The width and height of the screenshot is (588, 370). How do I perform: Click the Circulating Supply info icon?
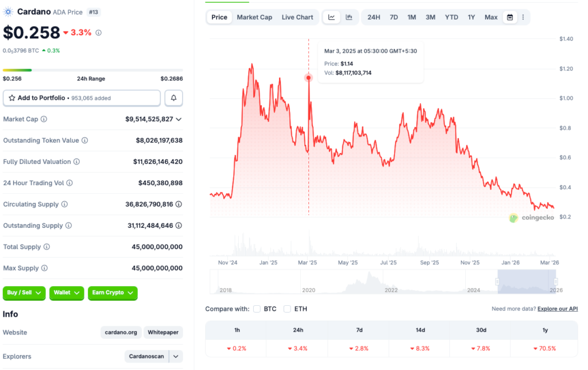coord(64,204)
